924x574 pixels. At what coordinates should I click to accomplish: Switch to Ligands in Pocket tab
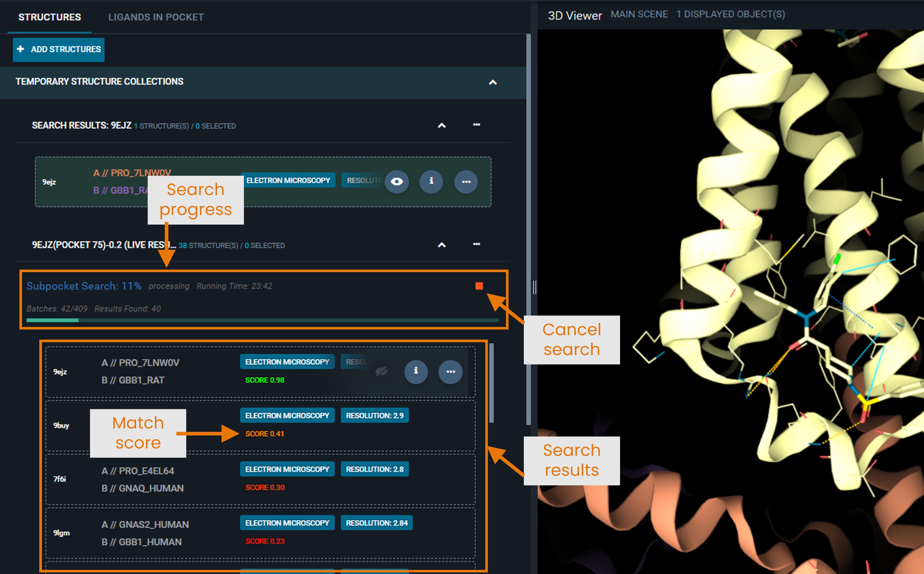156,17
